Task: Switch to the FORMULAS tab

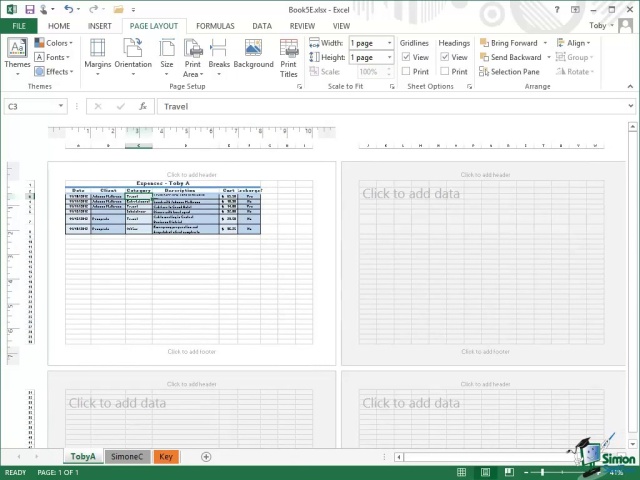Action: (x=215, y=26)
